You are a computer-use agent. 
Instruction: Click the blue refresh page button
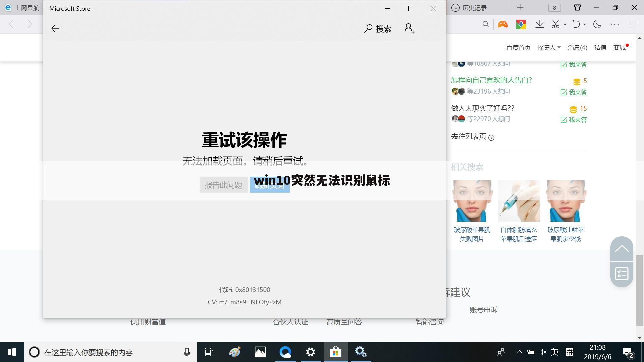click(269, 185)
